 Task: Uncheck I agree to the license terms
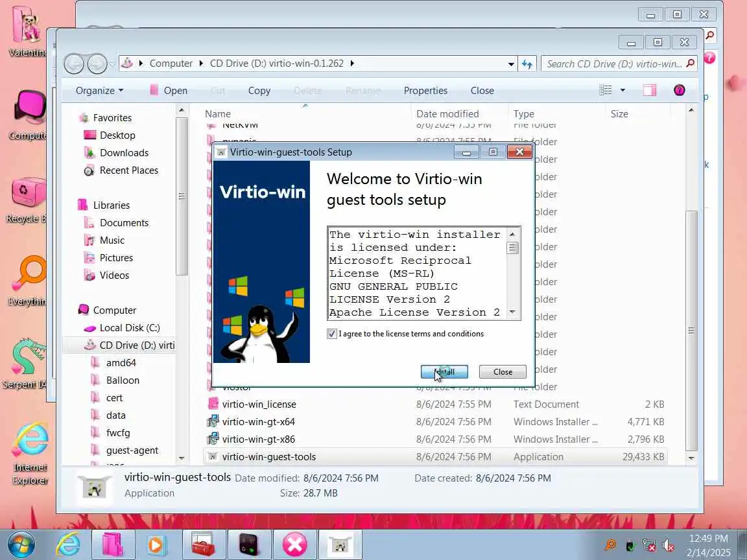[332, 334]
